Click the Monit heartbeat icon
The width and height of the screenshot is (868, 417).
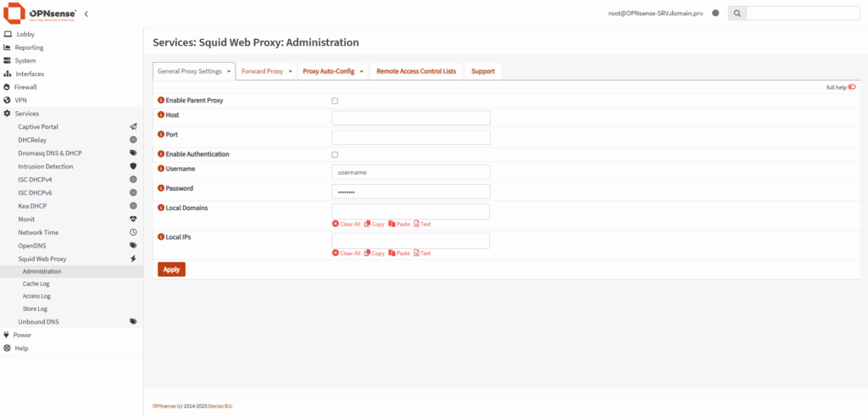tap(133, 220)
